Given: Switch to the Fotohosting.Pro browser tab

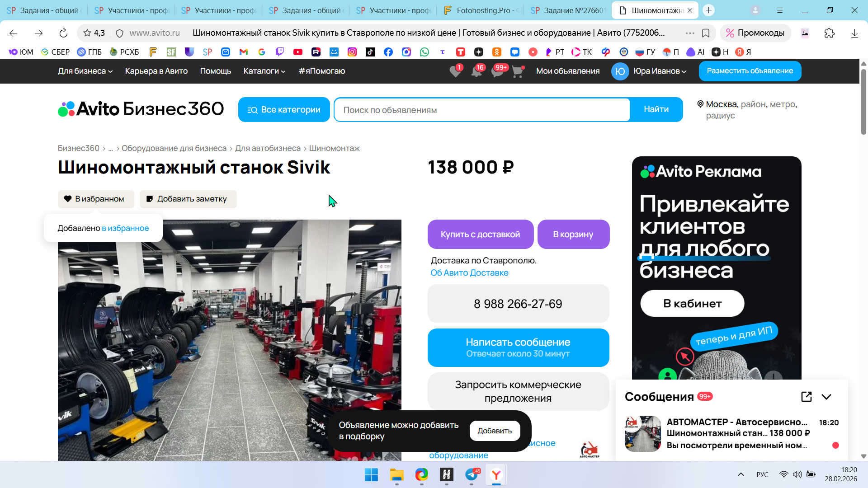Looking at the screenshot, I should click(x=482, y=10).
